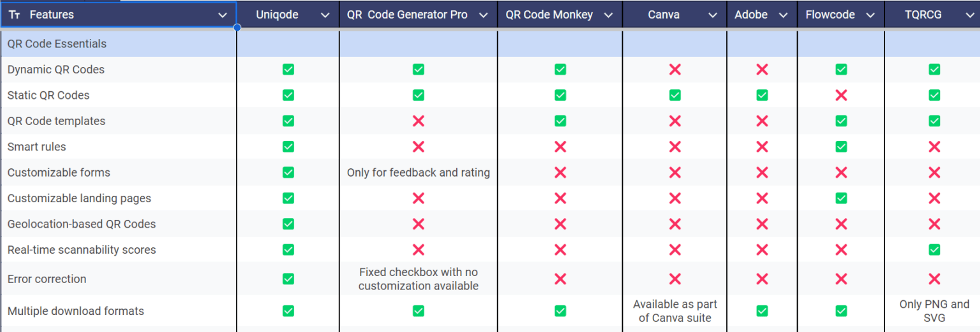
Task: Click Adobe's red X for Smart rules
Action: pos(761,147)
